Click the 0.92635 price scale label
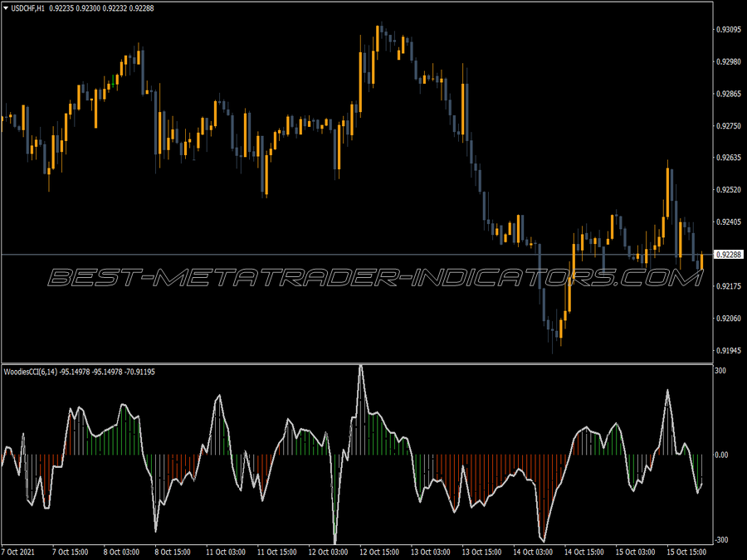This screenshot has height=560, width=747. tap(729, 158)
